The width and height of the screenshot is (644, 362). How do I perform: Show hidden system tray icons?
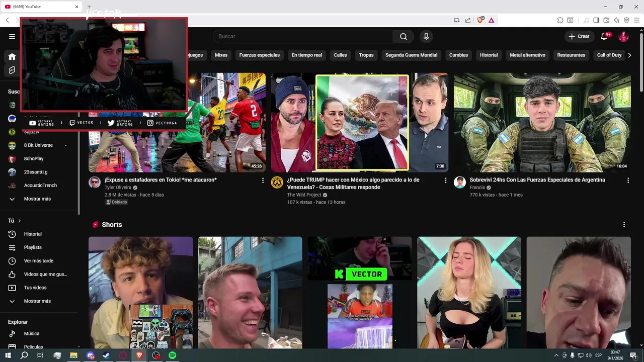click(556, 355)
